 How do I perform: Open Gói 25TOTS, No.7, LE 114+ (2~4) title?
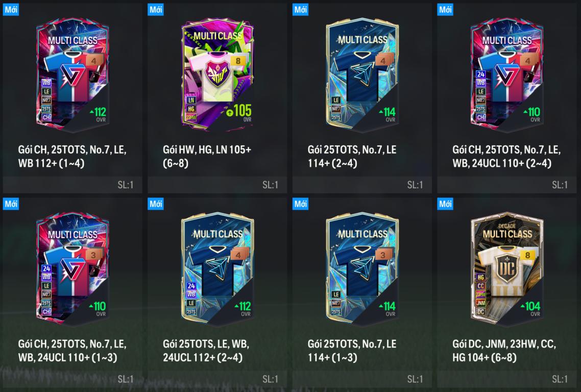pos(352,156)
